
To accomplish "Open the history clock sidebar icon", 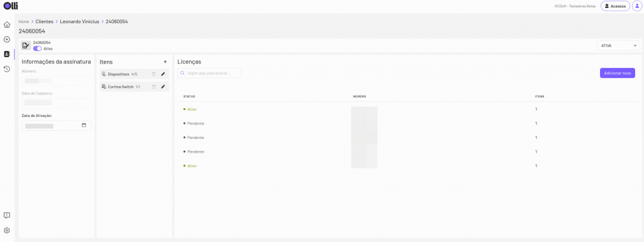I will [6, 69].
